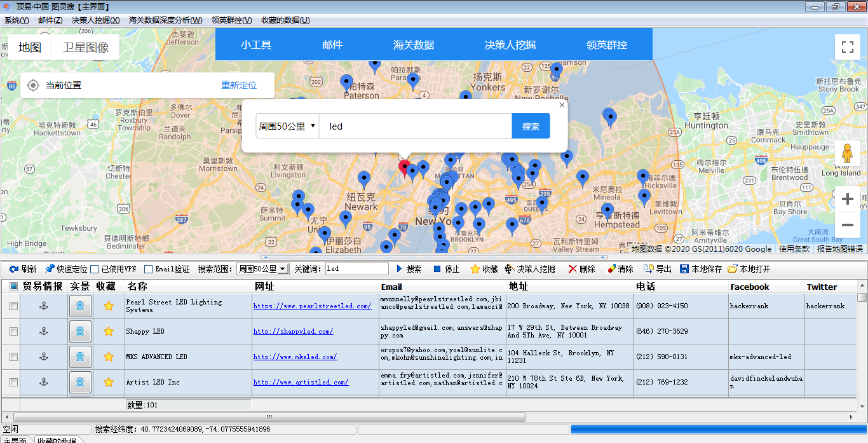Close the map search popup

point(562,106)
